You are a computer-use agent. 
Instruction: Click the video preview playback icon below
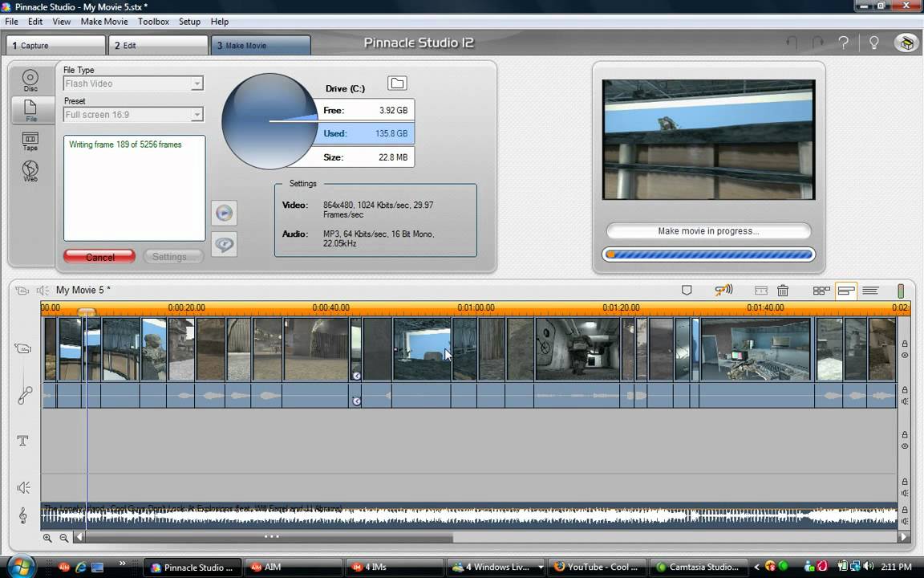coord(224,244)
